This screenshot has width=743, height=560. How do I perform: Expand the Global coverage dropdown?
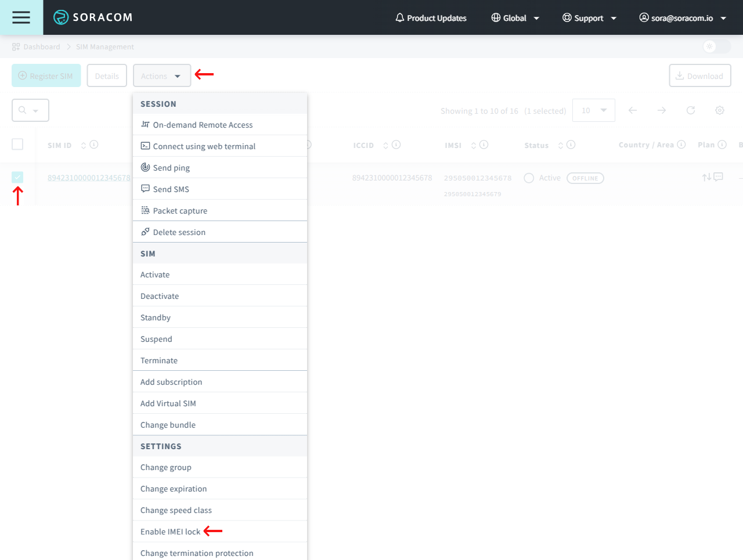(515, 18)
